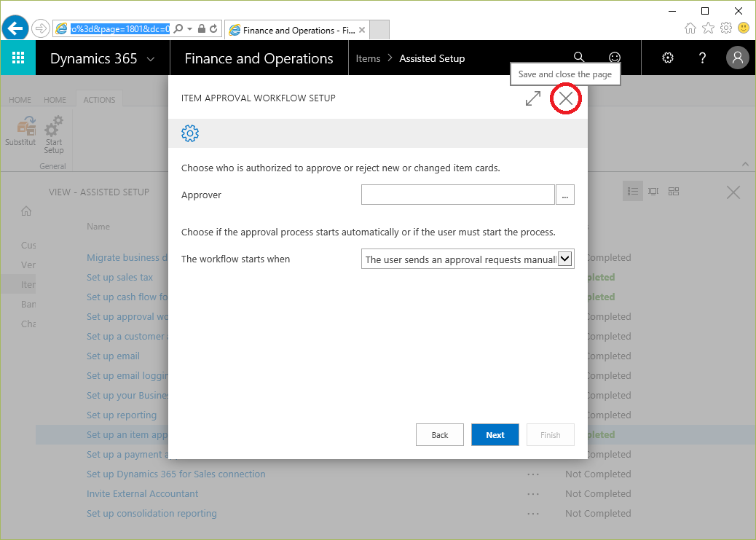Refresh the page in browser
Screen dimensions: 756x540
pyautogui.click(x=213, y=29)
